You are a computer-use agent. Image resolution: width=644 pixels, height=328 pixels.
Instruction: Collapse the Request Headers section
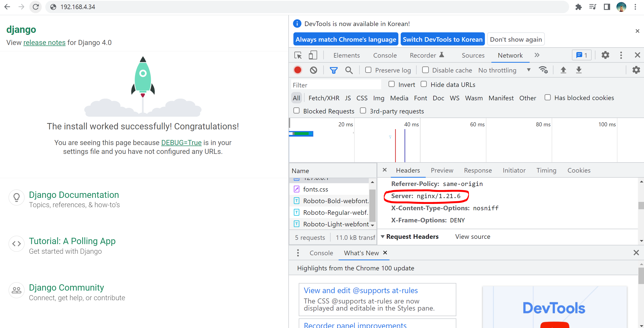coord(383,237)
